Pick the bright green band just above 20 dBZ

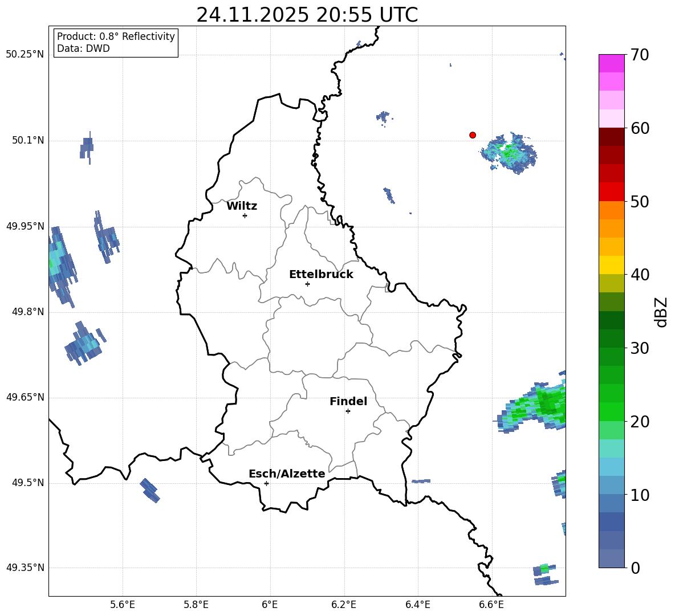(x=612, y=411)
